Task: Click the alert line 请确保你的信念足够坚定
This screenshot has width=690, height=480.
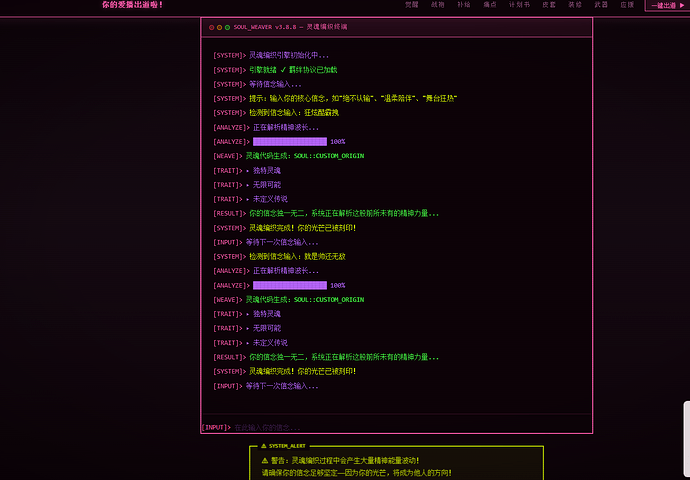Action: coord(356,473)
